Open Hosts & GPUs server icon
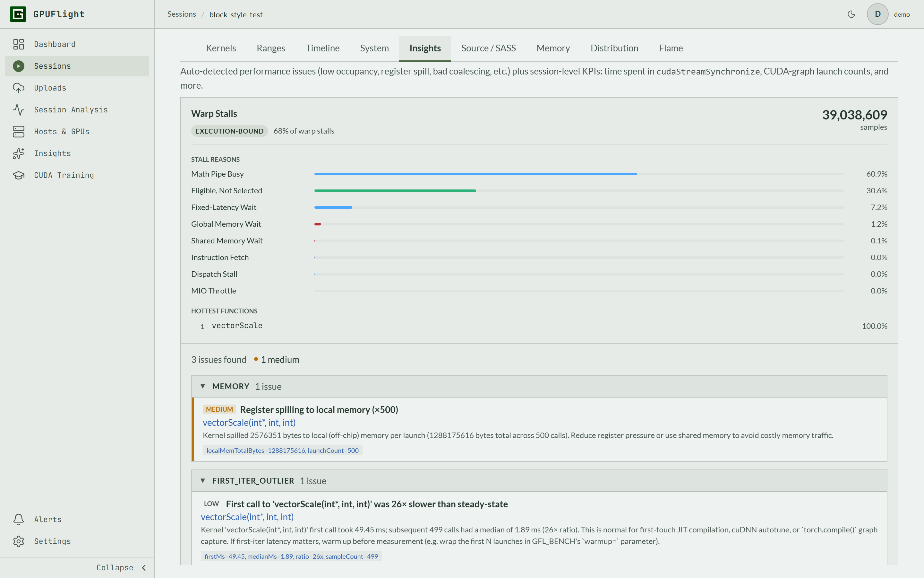The image size is (924, 578). 18,132
